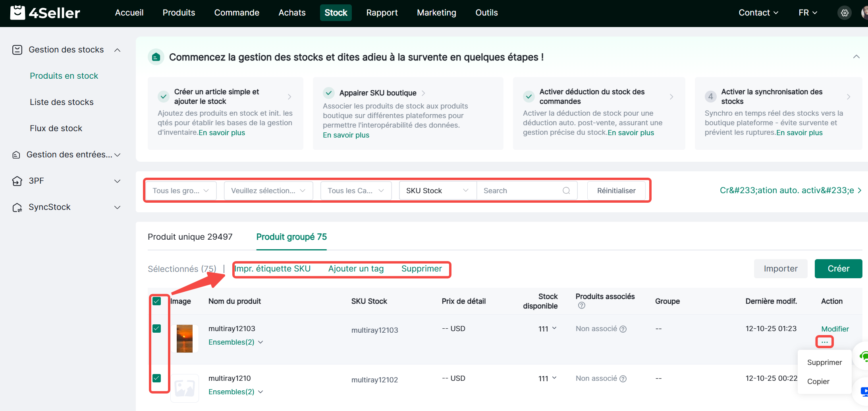This screenshot has width=868, height=411.
Task: Open the settings gear icon
Action: click(845, 13)
